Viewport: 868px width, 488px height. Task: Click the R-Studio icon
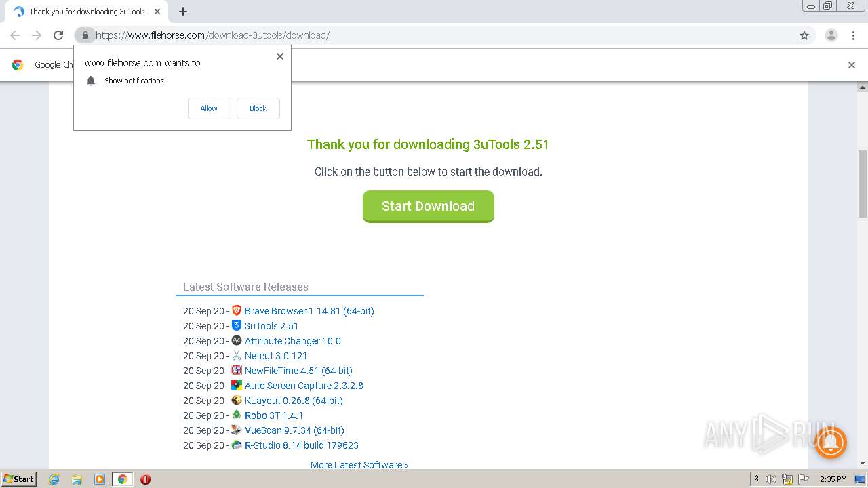pyautogui.click(x=237, y=445)
